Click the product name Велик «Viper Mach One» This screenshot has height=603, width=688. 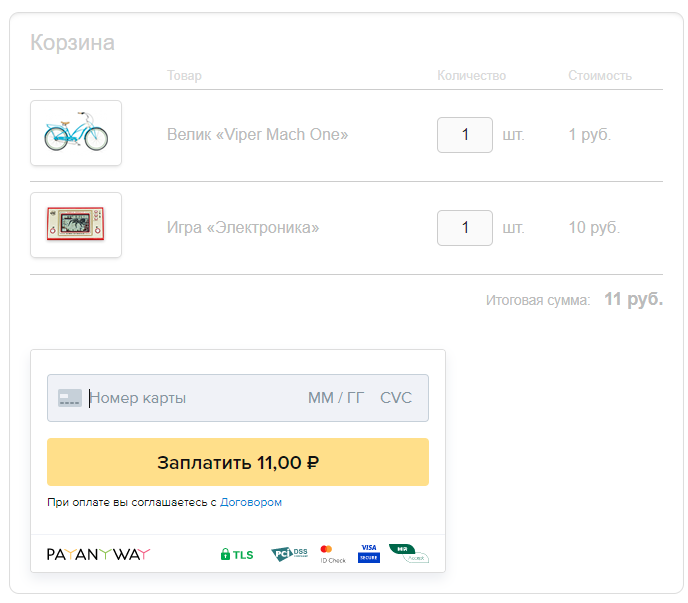(x=258, y=135)
